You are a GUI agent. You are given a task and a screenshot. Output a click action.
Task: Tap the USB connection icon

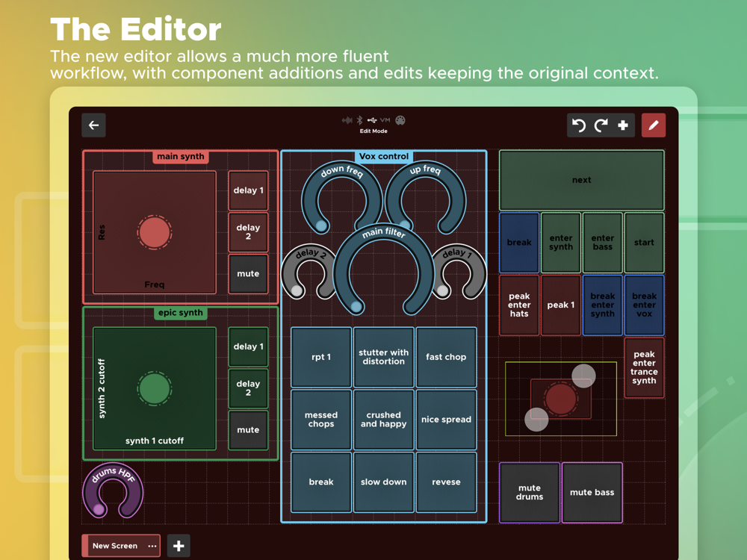(372, 120)
